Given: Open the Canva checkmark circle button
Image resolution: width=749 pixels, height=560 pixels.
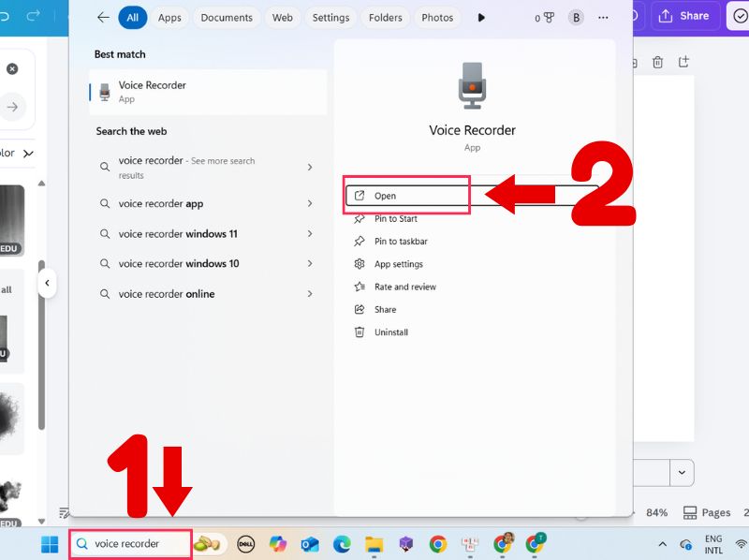Looking at the screenshot, I should coord(740,17).
